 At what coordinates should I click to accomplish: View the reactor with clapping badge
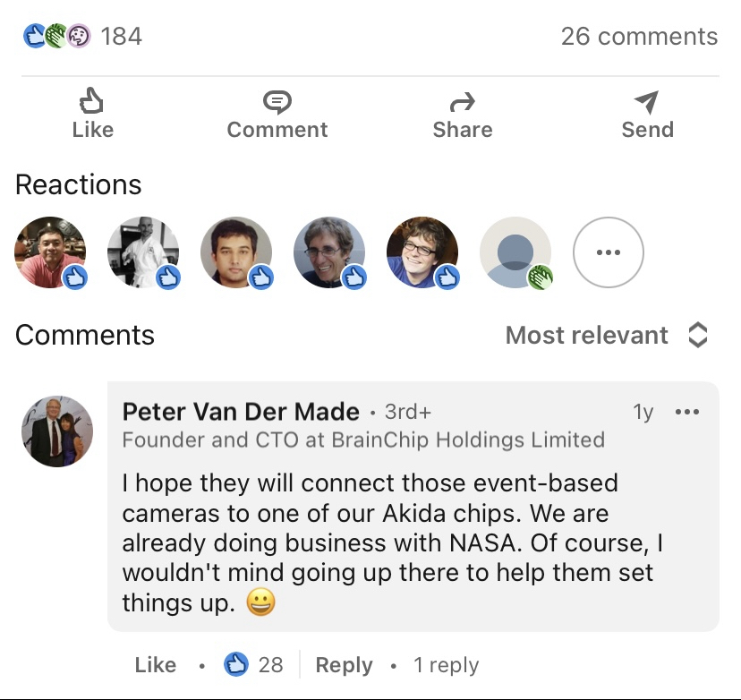pos(515,252)
